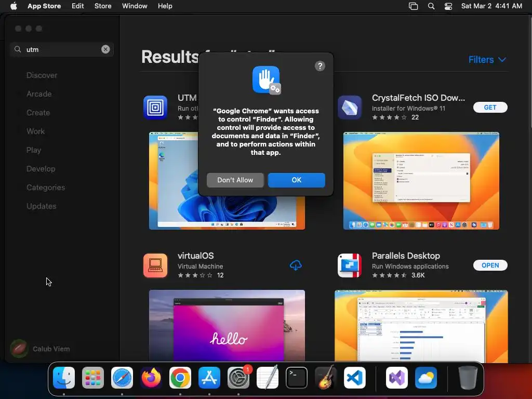This screenshot has width=532, height=399.
Task: Click the virtualOS rating count 12
Action: pyautogui.click(x=220, y=275)
